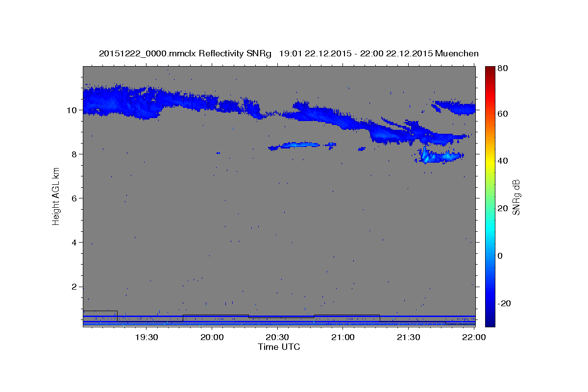Click the 'SNRg dB' colorbar label
Image resolution: width=588 pixels, height=392 pixels.
point(515,197)
